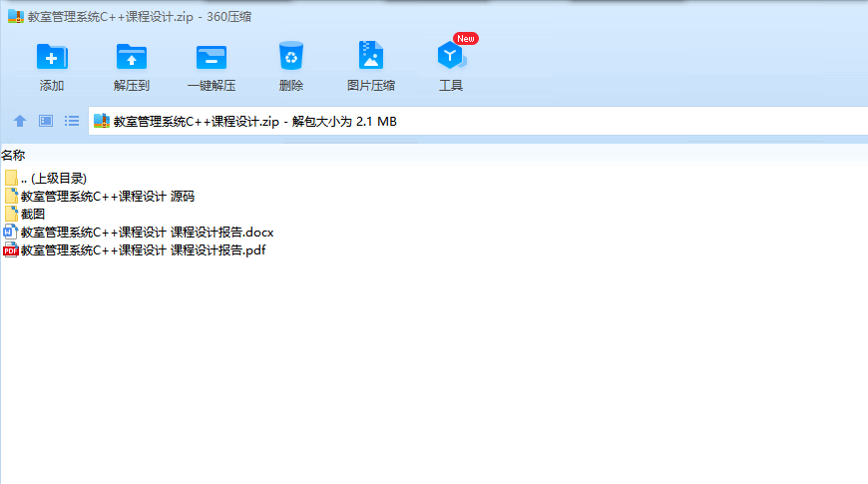
Task: Switch to the icon view mode
Action: [x=46, y=121]
